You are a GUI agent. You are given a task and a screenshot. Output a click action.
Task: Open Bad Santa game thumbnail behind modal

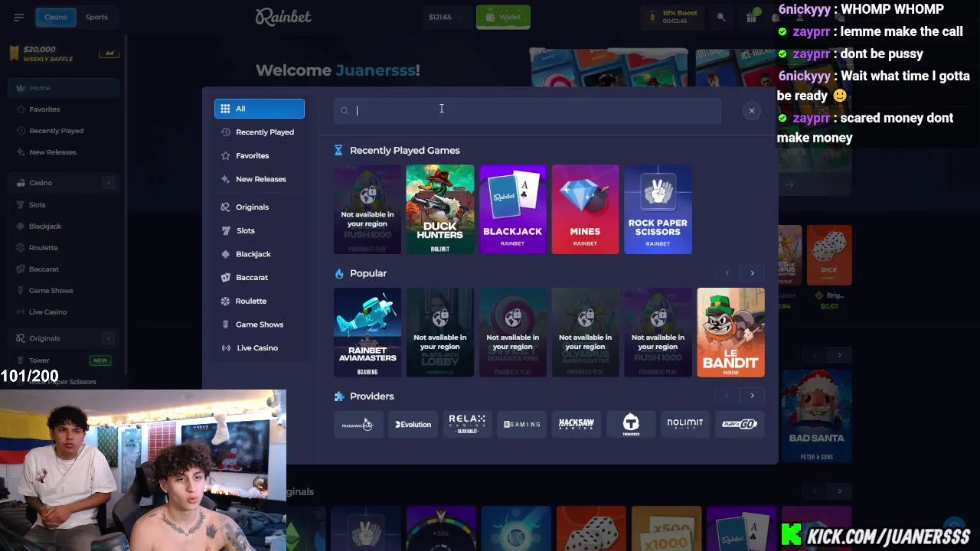(x=817, y=417)
